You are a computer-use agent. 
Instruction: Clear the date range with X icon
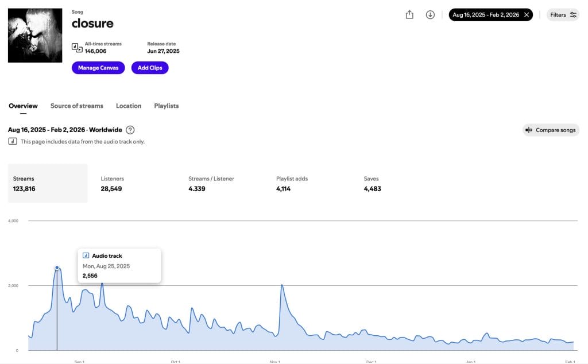point(526,15)
